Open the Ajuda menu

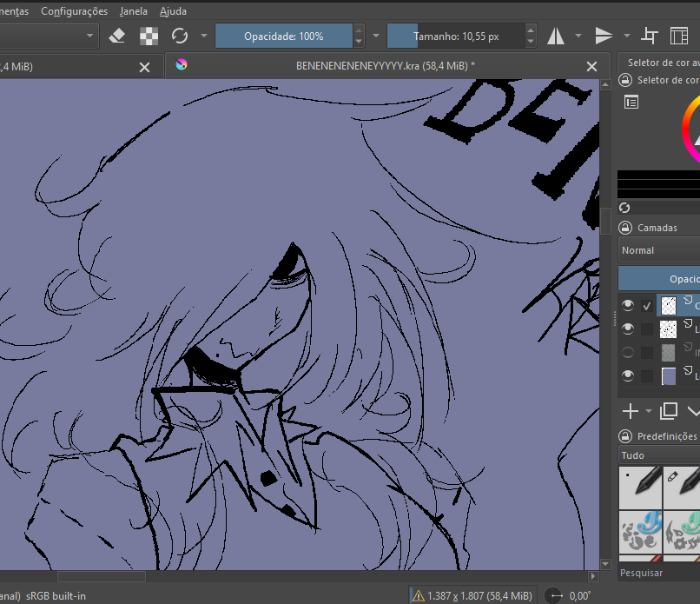(173, 11)
